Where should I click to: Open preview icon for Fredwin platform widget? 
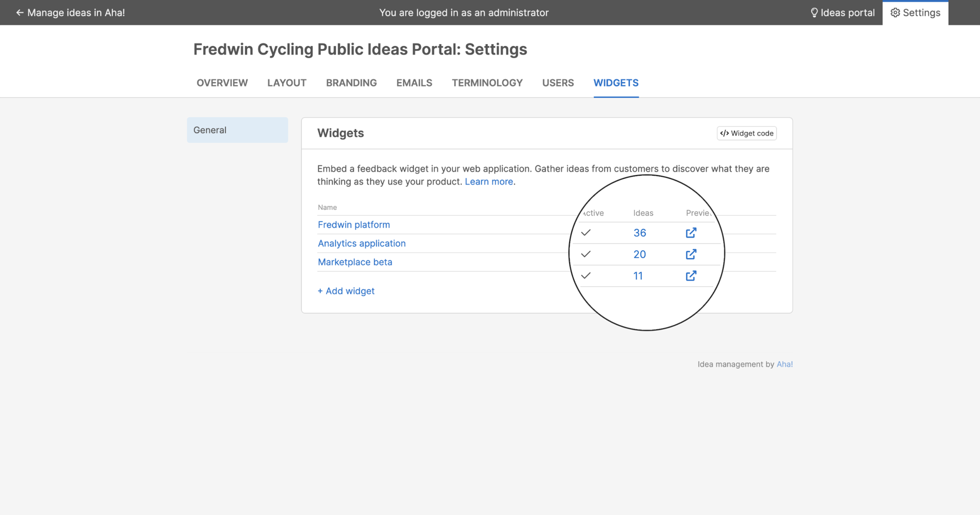(691, 233)
